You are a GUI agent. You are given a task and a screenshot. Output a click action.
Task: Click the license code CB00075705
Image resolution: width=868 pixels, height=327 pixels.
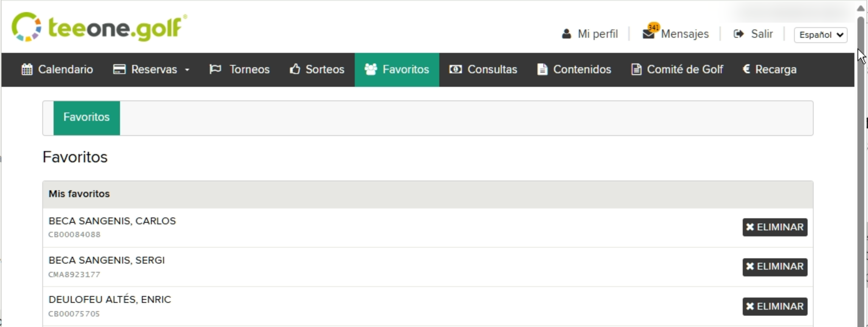point(74,314)
